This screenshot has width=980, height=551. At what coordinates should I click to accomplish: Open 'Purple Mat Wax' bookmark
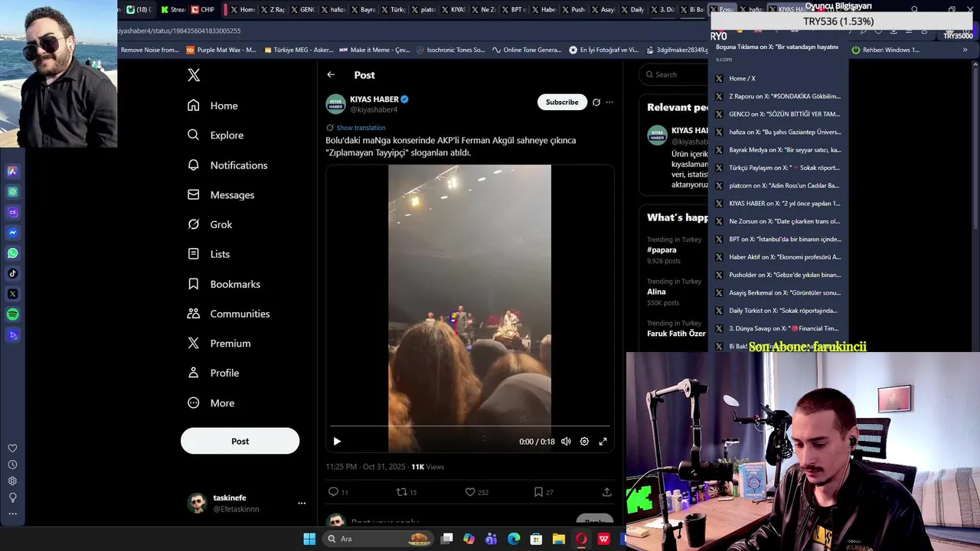click(221, 50)
